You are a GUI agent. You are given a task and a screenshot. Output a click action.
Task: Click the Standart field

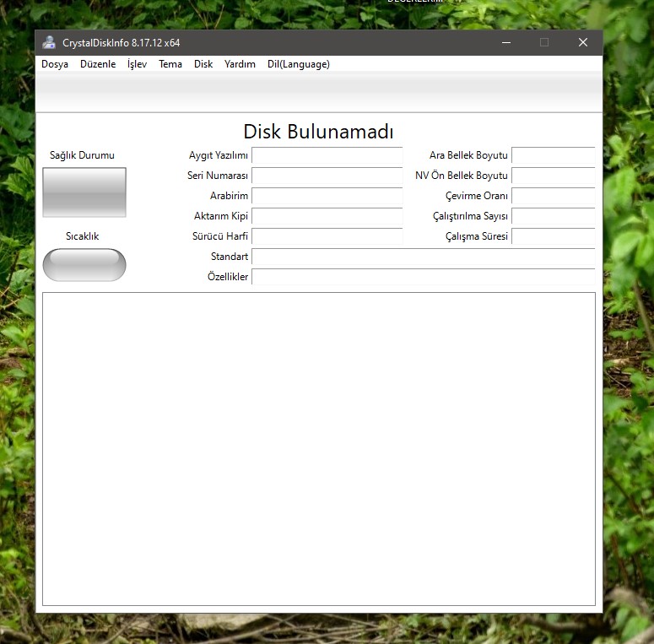pyautogui.click(x=424, y=257)
